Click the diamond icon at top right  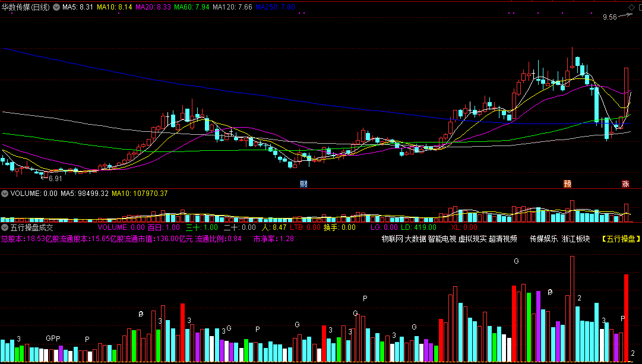(631, 7)
